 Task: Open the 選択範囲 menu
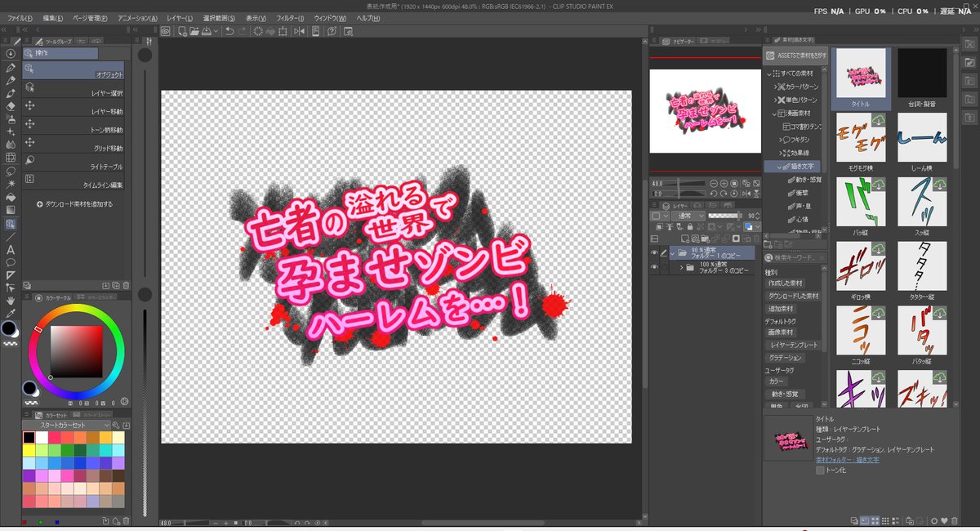click(x=220, y=18)
